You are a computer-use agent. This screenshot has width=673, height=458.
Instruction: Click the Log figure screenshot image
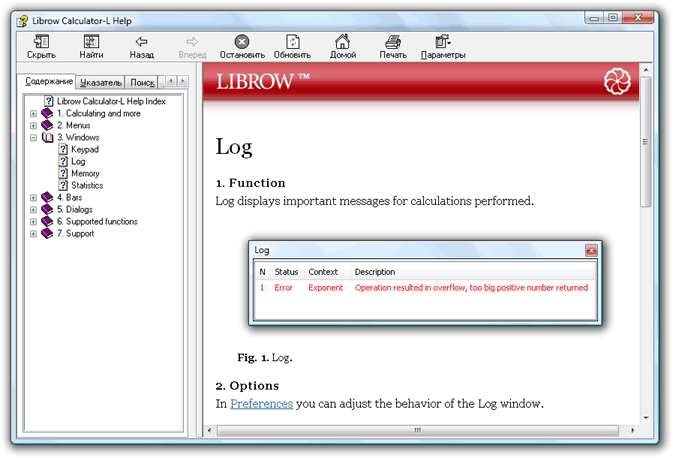pos(425,283)
